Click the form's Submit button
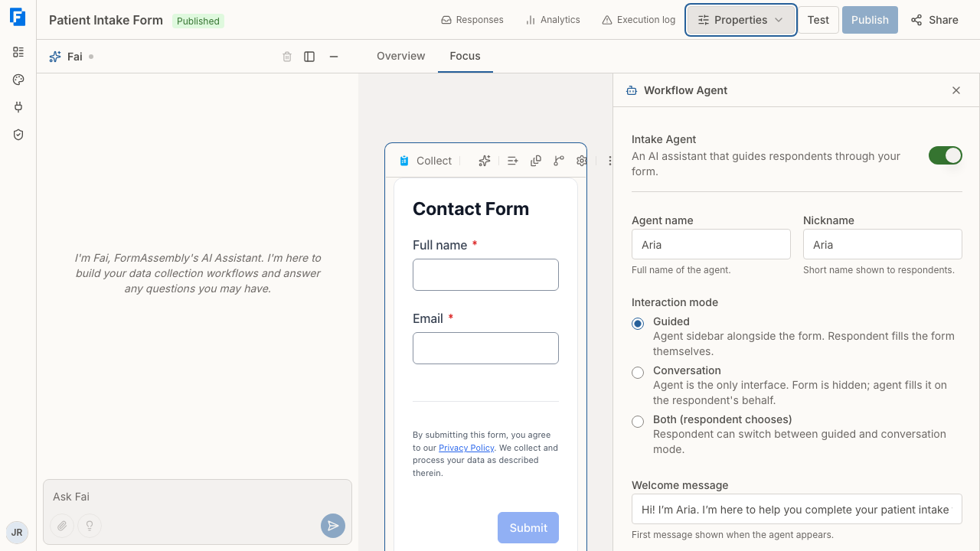Image resolution: width=980 pixels, height=551 pixels. pyautogui.click(x=528, y=528)
